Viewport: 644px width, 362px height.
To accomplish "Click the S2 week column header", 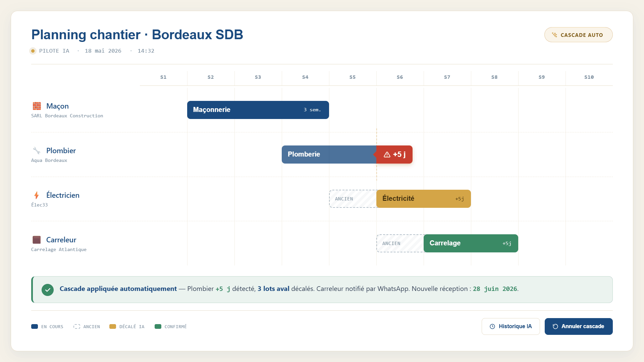I will 211,77.
